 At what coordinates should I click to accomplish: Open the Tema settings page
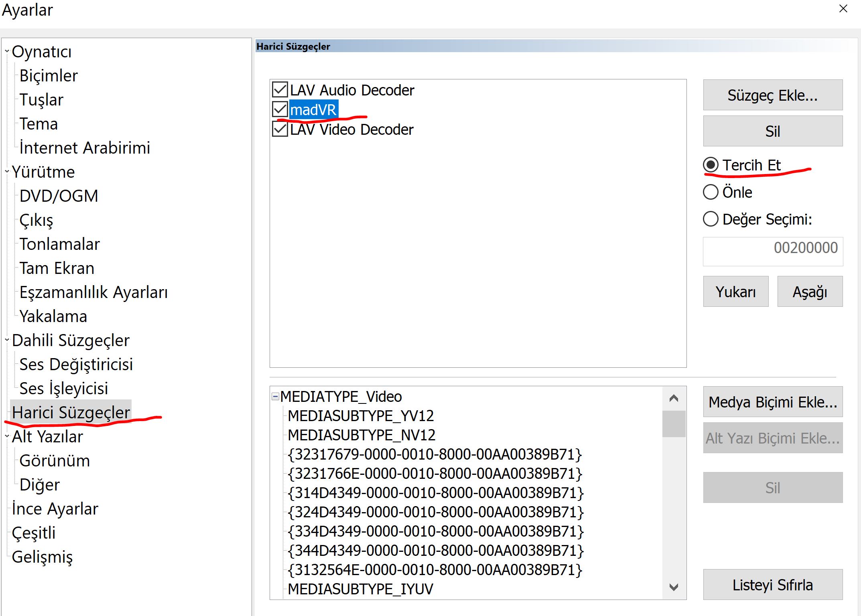(x=39, y=124)
